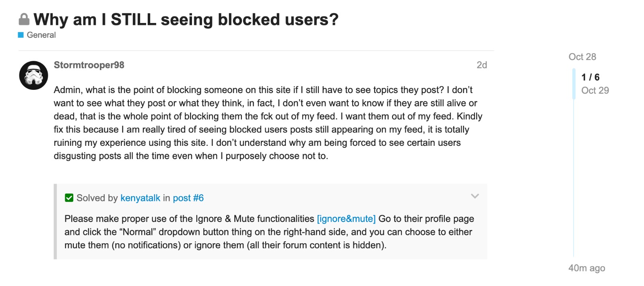The width and height of the screenshot is (644, 286).
Task: Click the 1 / 6 post counter
Action: coord(590,77)
